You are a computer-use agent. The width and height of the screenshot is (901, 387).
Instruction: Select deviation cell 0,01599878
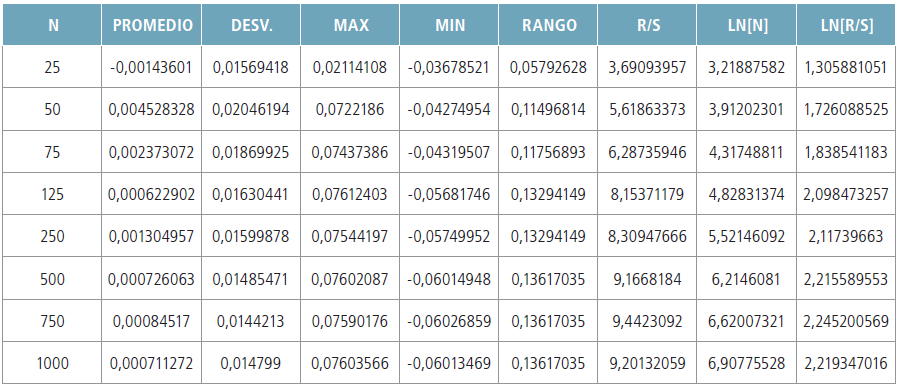251,236
